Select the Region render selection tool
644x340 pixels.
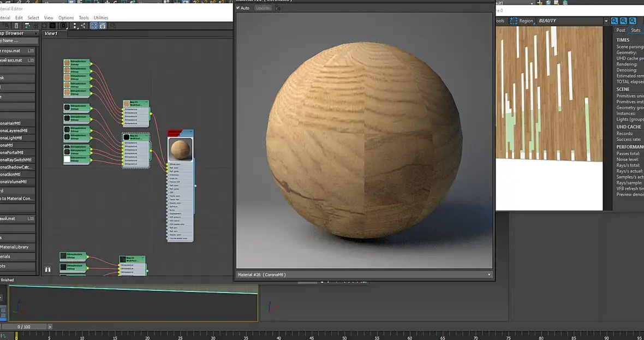521,21
